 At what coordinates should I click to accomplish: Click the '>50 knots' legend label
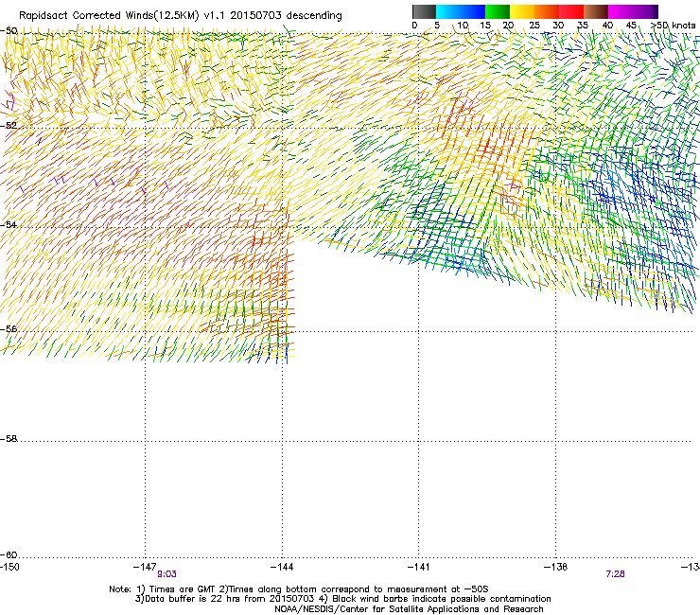pos(674,26)
